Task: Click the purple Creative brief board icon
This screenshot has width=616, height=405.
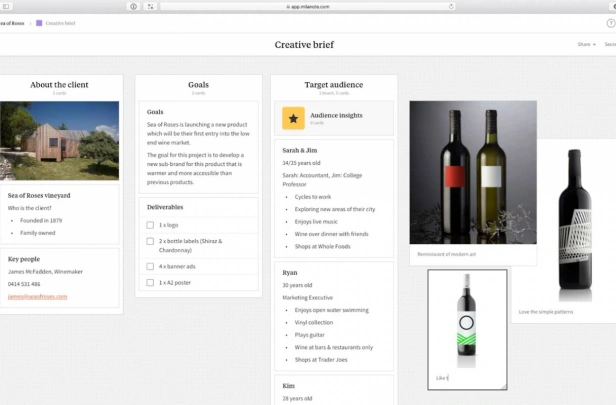Action: (39, 23)
